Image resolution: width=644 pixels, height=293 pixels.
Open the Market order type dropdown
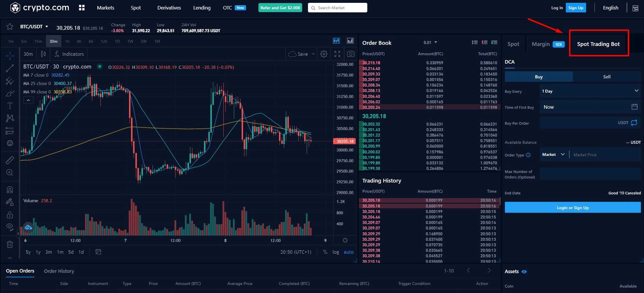(x=553, y=154)
